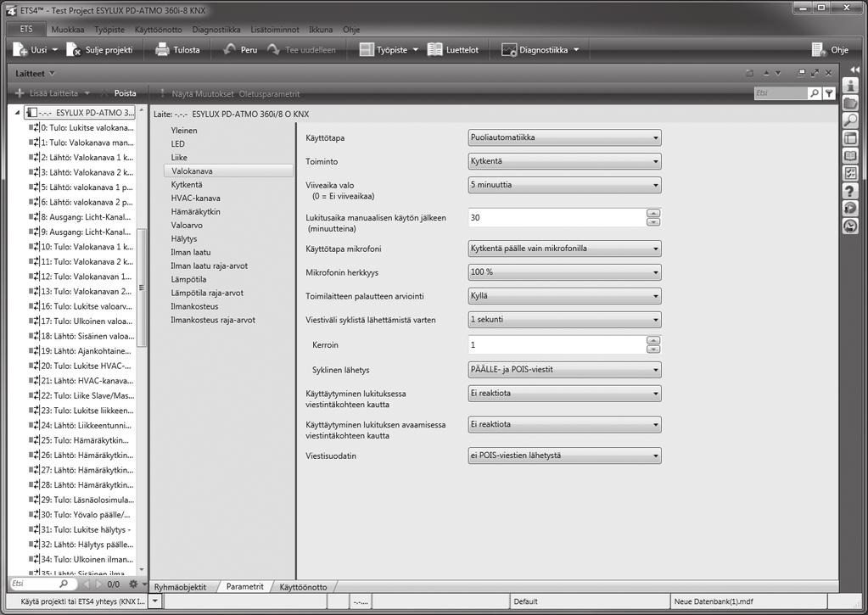The height and width of the screenshot is (615, 868).
Task: Open the folder sidebar icon
Action: [851, 103]
